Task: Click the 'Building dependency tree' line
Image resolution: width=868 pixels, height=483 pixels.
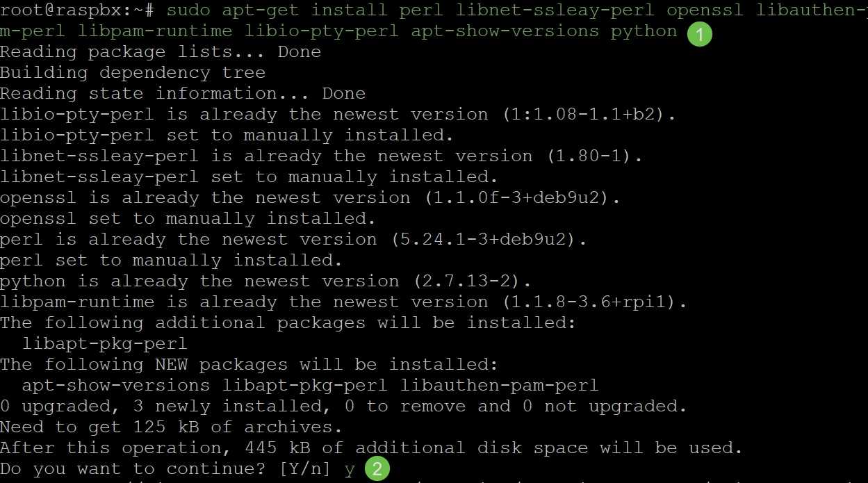Action: coord(133,73)
